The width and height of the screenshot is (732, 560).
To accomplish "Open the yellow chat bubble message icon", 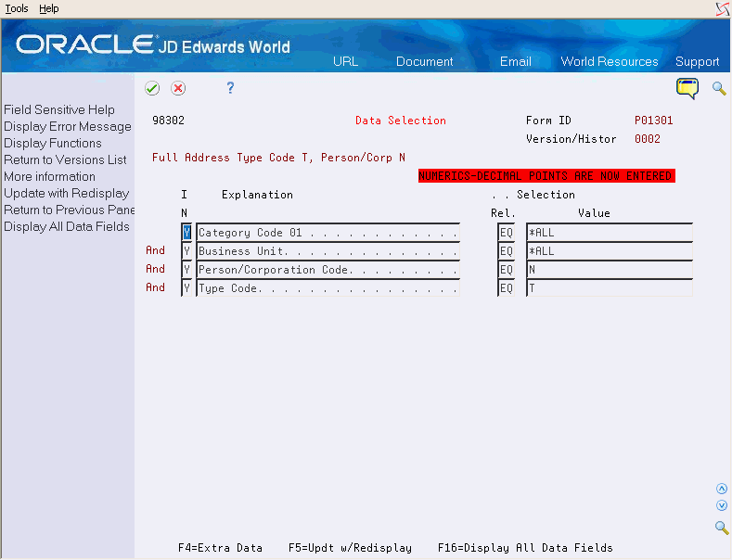I will point(687,89).
